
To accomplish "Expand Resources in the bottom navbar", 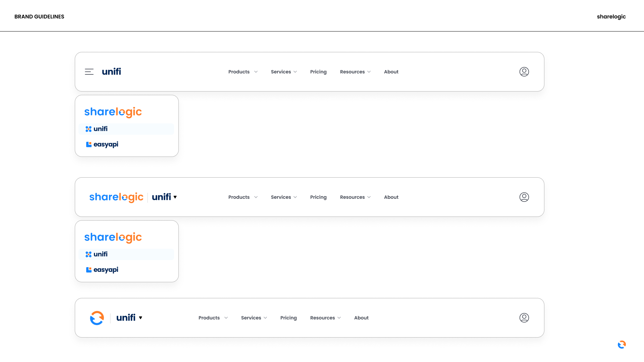I will (x=325, y=317).
